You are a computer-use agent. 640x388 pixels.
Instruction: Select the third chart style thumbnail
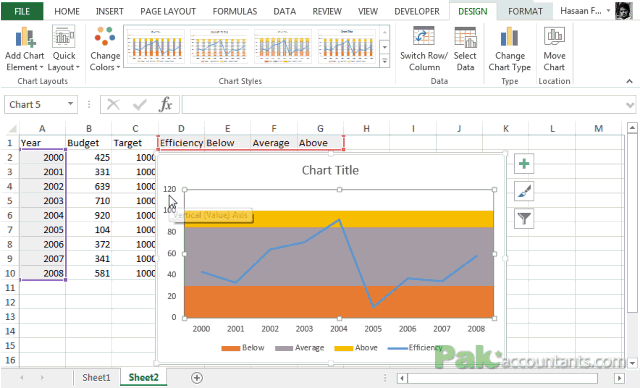tap(282, 46)
